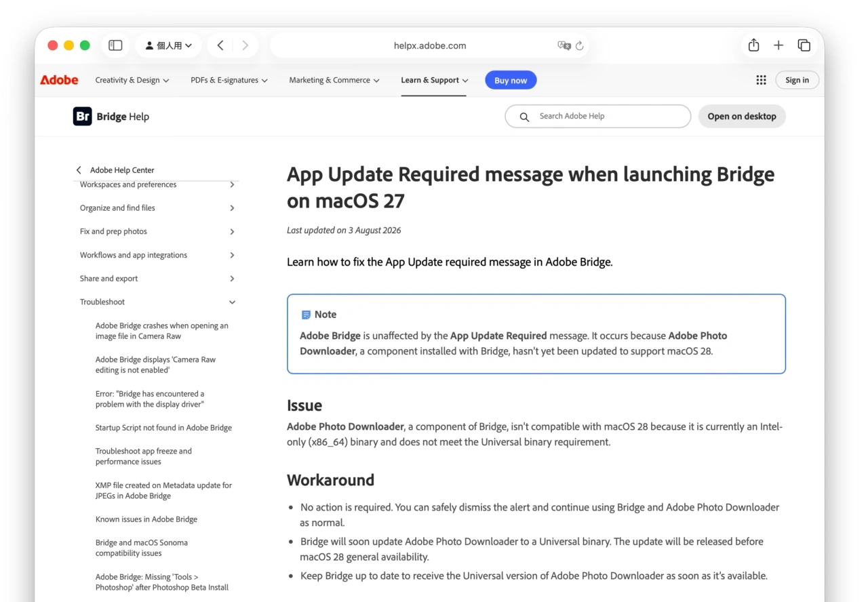Viewport: 868px width, 602px height.
Task: Expand Workflows and app integrations section
Action: (157, 255)
